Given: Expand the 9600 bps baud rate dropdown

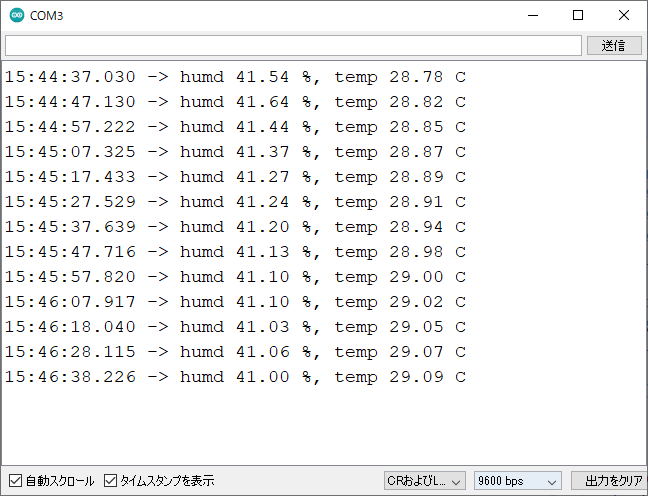Looking at the screenshot, I should point(517,481).
